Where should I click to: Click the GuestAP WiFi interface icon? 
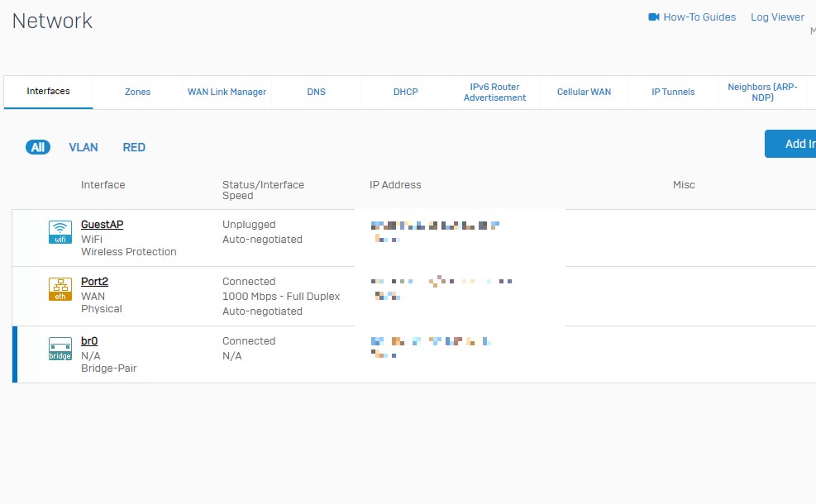60,232
